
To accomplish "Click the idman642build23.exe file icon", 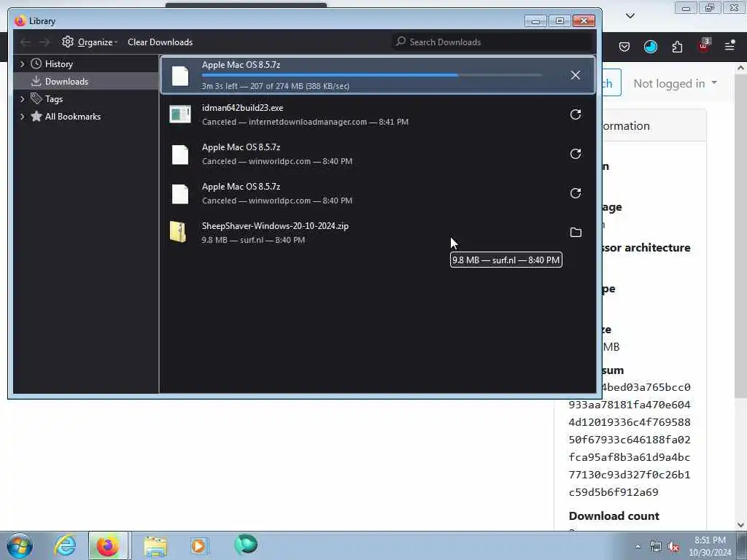I will tap(180, 114).
